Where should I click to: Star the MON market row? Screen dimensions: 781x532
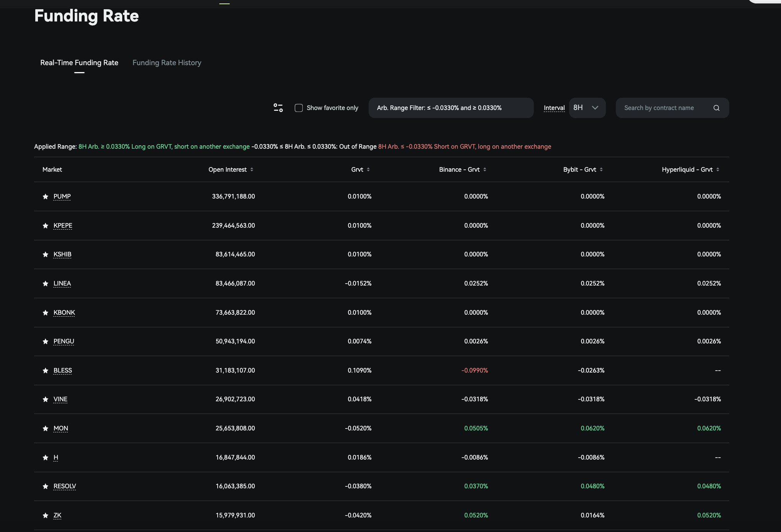point(46,429)
